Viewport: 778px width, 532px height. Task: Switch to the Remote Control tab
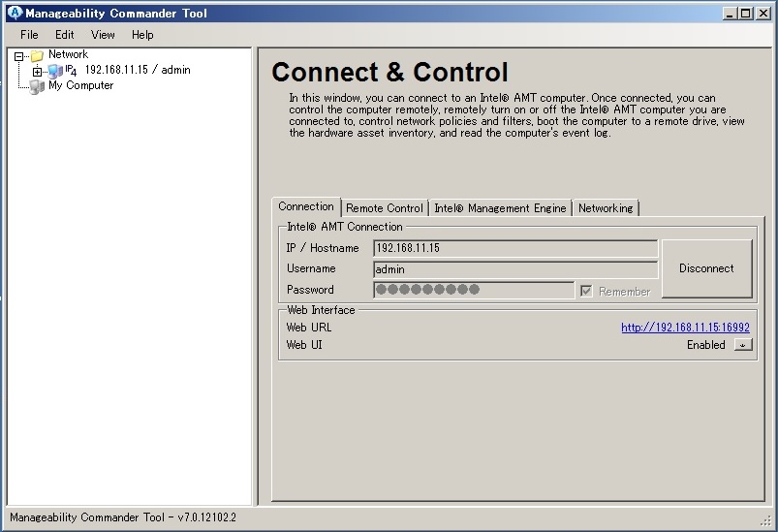[x=384, y=208]
